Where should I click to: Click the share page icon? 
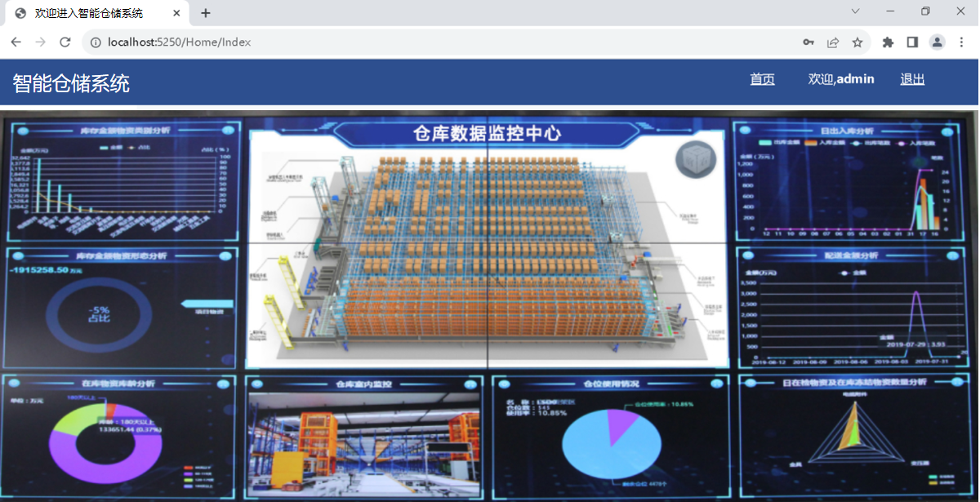pos(833,42)
